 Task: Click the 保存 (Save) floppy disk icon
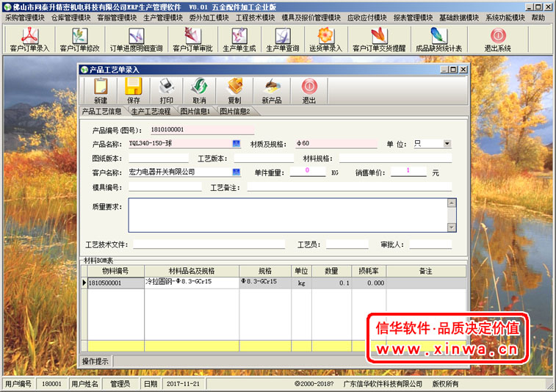pyautogui.click(x=133, y=90)
